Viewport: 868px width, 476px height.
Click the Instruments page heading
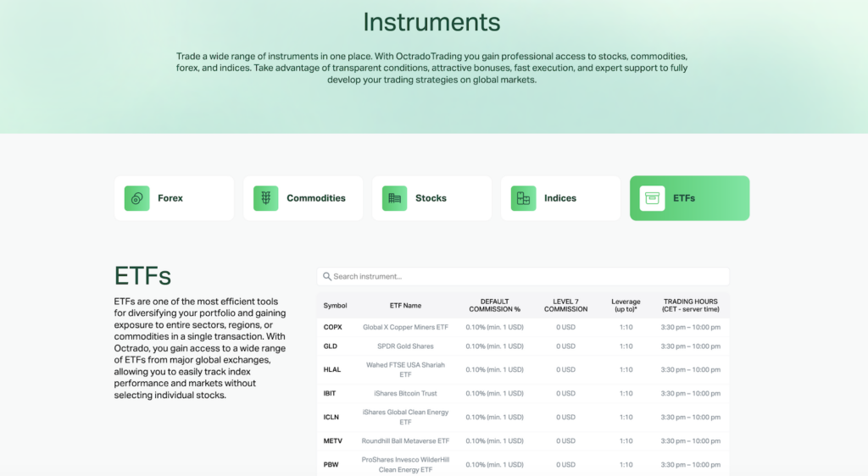point(431,23)
